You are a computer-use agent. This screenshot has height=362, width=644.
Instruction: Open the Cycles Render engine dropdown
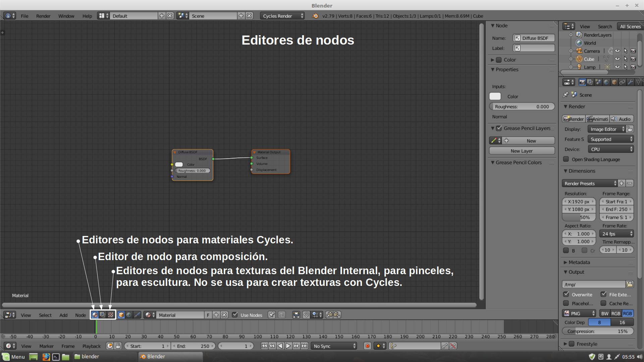tap(282, 16)
